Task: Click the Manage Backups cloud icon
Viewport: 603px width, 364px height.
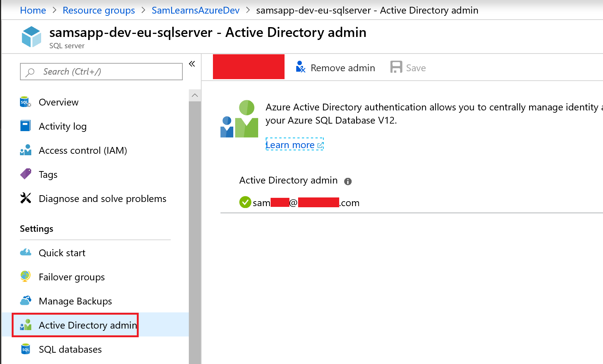Action: pyautogui.click(x=25, y=301)
